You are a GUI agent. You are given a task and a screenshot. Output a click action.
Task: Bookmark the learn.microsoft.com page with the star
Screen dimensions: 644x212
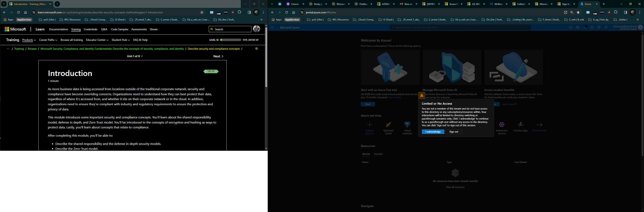point(202,12)
